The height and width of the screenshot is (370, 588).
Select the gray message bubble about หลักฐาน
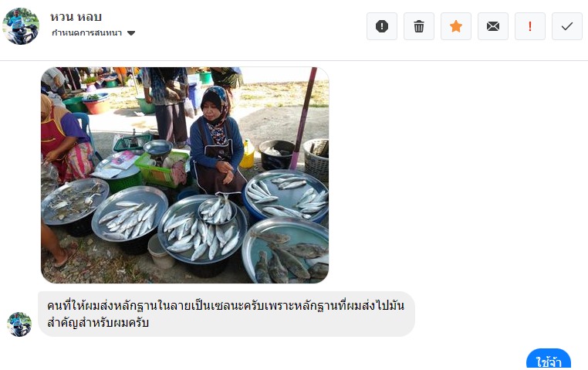(227, 314)
